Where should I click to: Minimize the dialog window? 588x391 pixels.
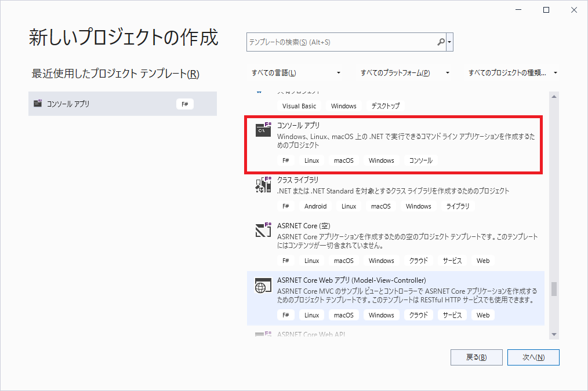pyautogui.click(x=518, y=10)
